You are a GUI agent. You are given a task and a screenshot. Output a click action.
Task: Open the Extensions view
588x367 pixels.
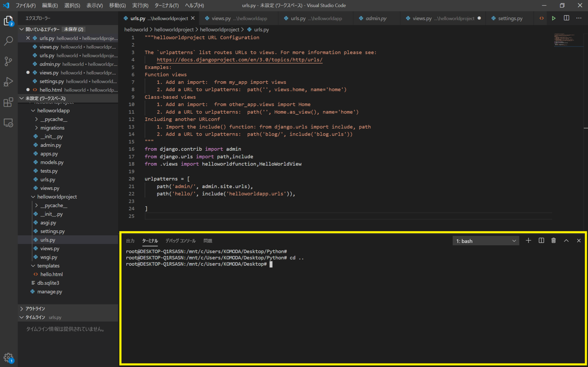[x=8, y=102]
